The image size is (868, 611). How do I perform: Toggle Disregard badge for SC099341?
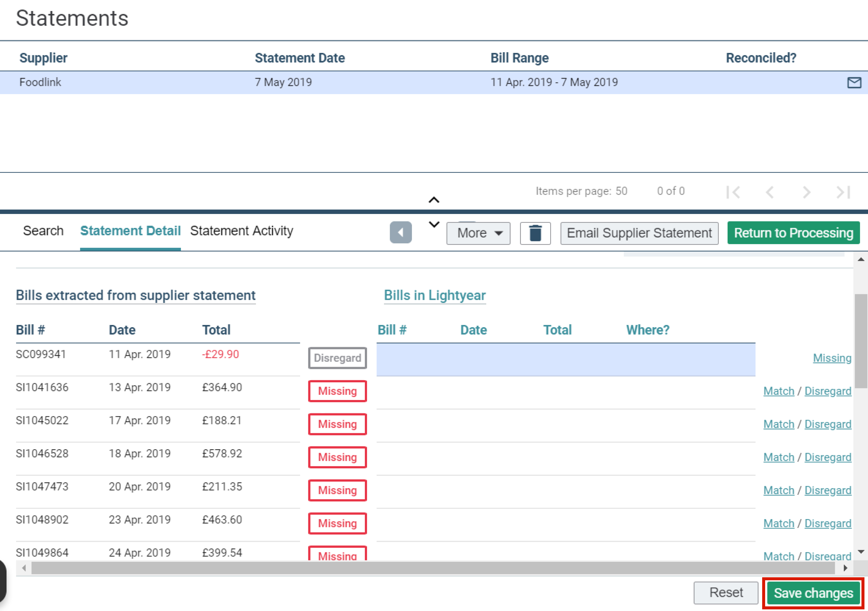337,358
